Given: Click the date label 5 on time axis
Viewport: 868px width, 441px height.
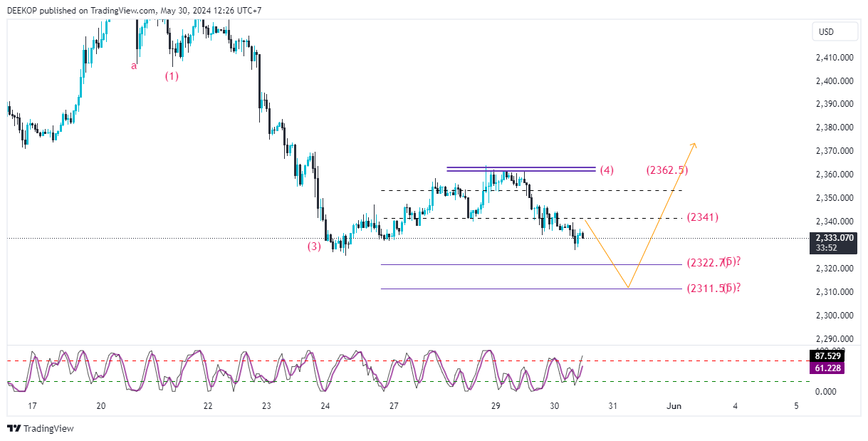Looking at the screenshot, I should coord(796,406).
